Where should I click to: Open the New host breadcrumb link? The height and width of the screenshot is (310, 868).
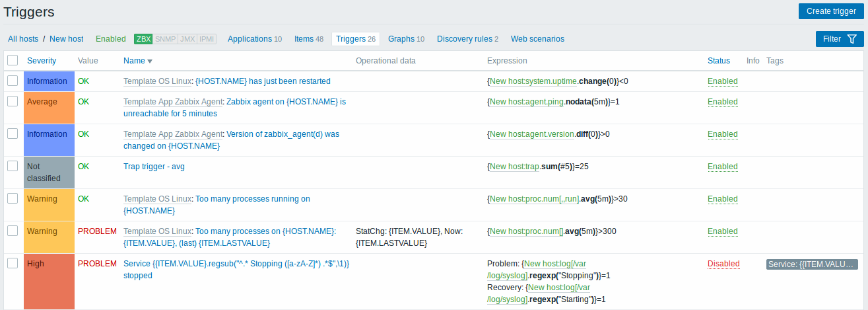point(67,39)
